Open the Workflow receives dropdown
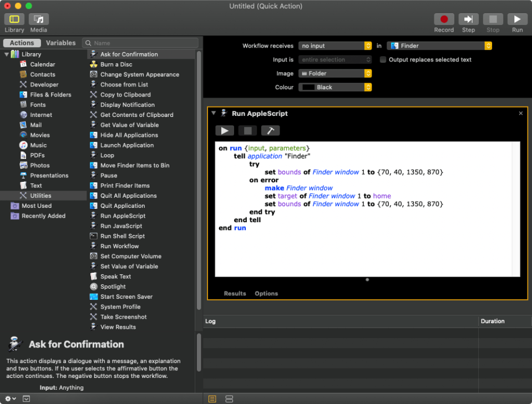This screenshot has width=532, height=404. click(335, 46)
